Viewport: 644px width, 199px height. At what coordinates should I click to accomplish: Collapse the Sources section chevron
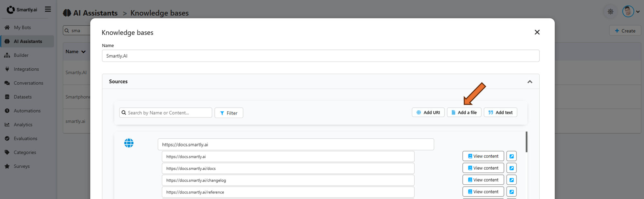click(530, 82)
